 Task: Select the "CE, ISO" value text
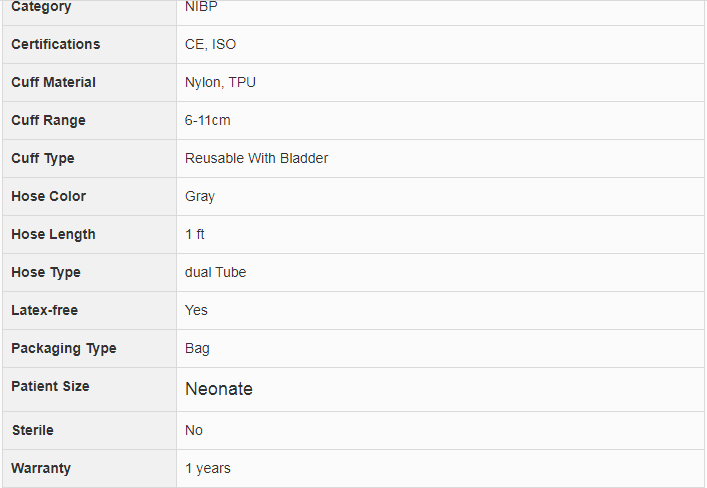click(x=210, y=44)
